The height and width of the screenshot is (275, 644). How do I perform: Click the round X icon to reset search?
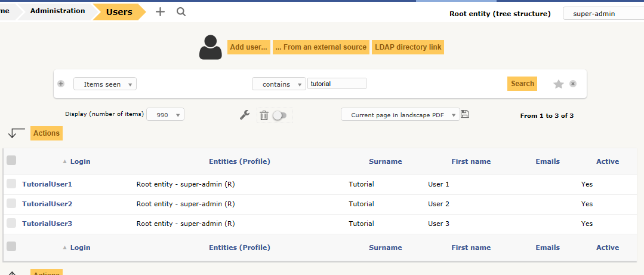573,84
